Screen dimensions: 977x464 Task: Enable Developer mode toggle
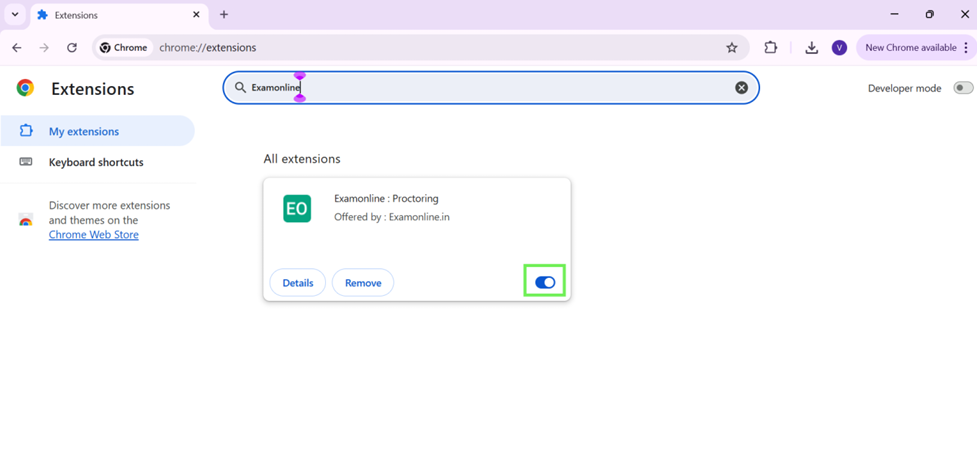[963, 88]
